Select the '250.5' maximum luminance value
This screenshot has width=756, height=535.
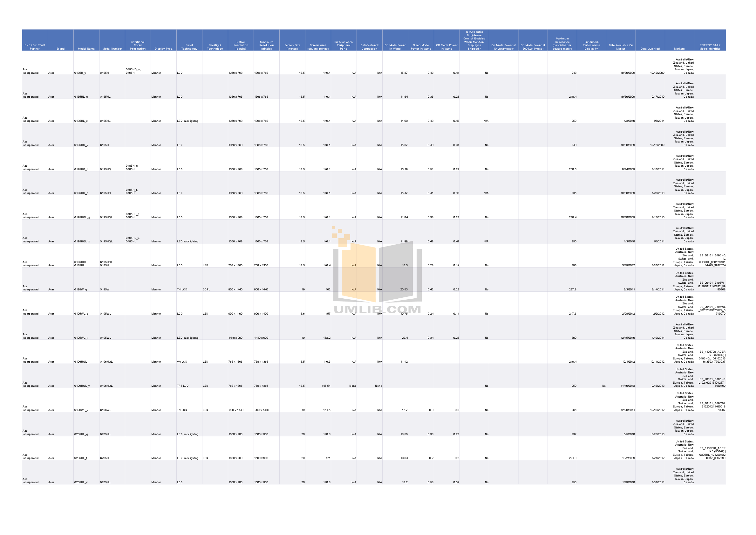pyautogui.click(x=573, y=169)
